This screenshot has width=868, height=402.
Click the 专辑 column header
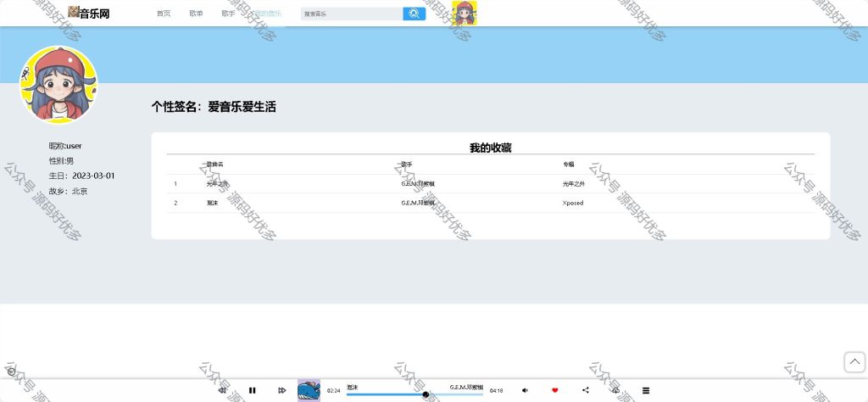tap(569, 165)
